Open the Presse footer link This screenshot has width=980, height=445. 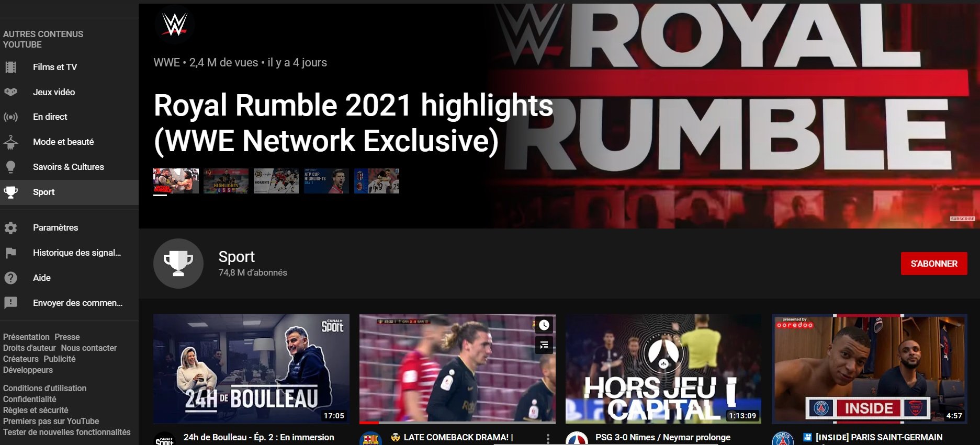pyautogui.click(x=67, y=337)
